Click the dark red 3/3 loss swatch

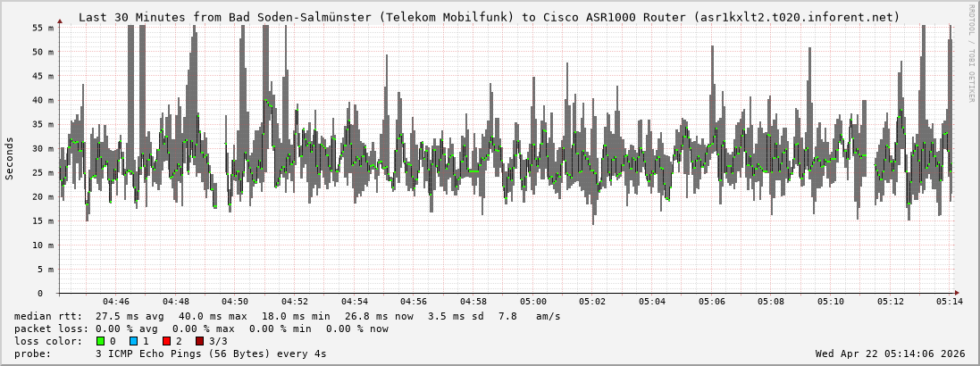[199, 341]
